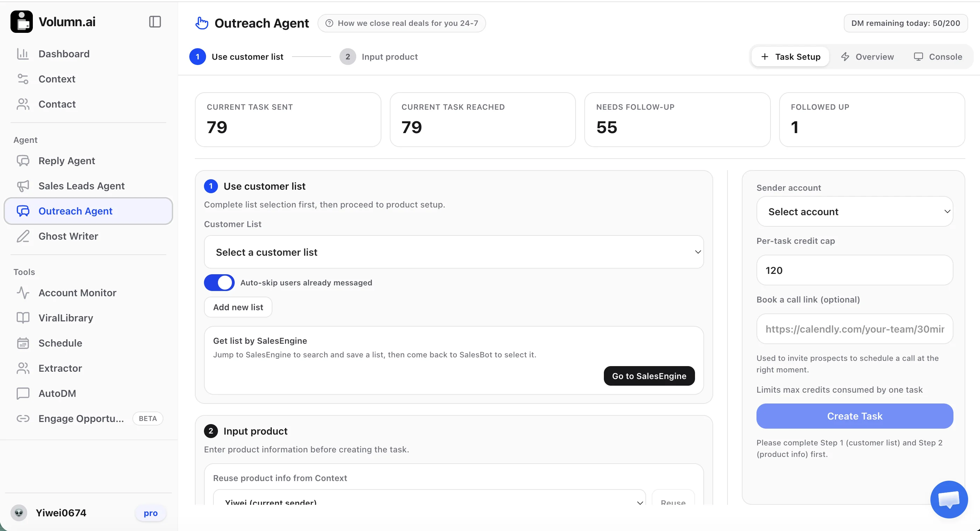Open the Select a customer list dropdown
The image size is (980, 531).
click(x=453, y=252)
